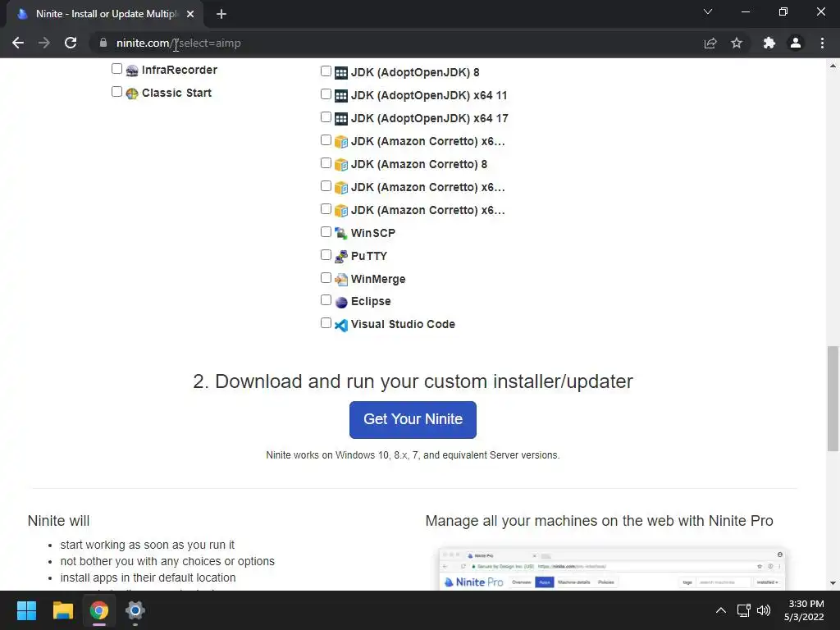
Task: Click the Chrome taskbar icon
Action: (99, 610)
